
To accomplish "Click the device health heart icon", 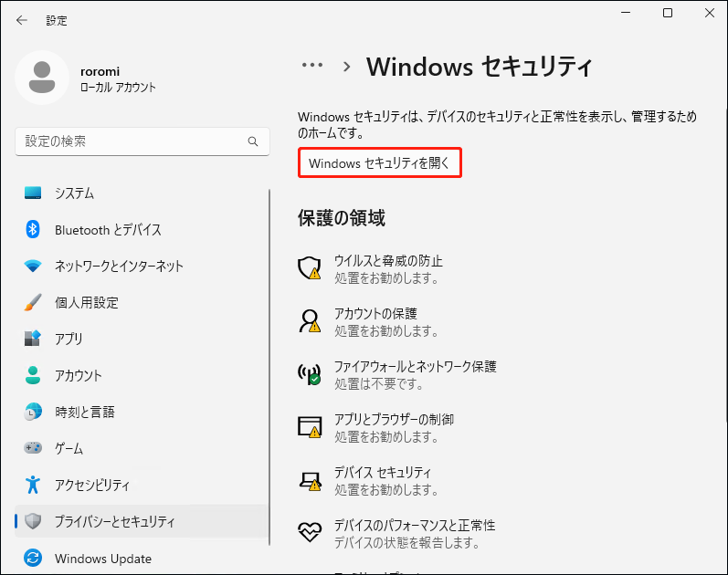I will tap(310, 532).
